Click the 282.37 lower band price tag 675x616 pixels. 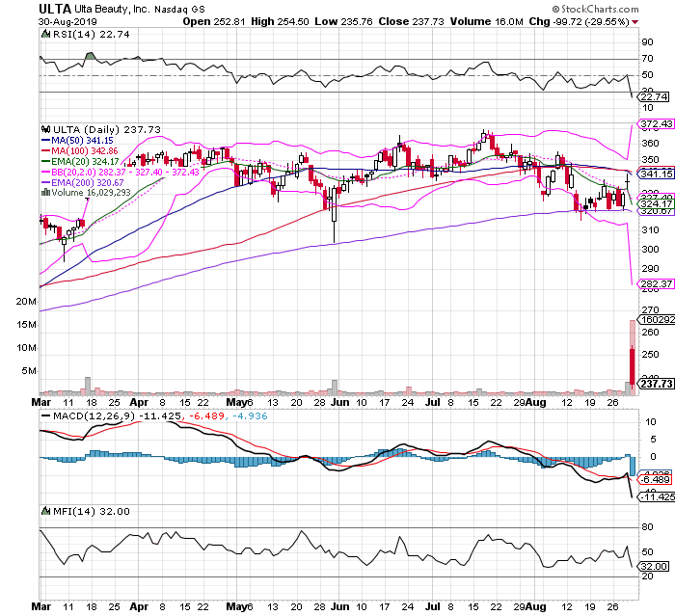[x=656, y=283]
